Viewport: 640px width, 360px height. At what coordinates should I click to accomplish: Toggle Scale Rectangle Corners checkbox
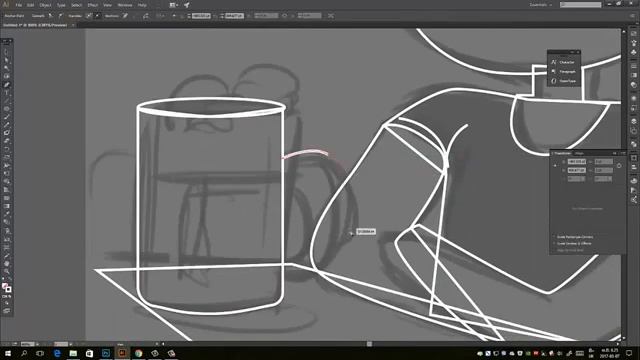[x=554, y=237]
